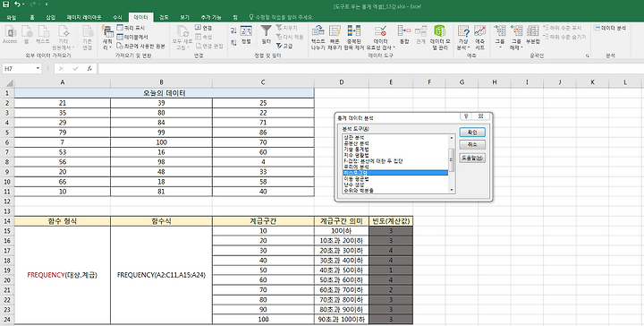The height and width of the screenshot is (326, 644).
Task: Open the Outline group dialog launcher
Action: coord(587,56)
